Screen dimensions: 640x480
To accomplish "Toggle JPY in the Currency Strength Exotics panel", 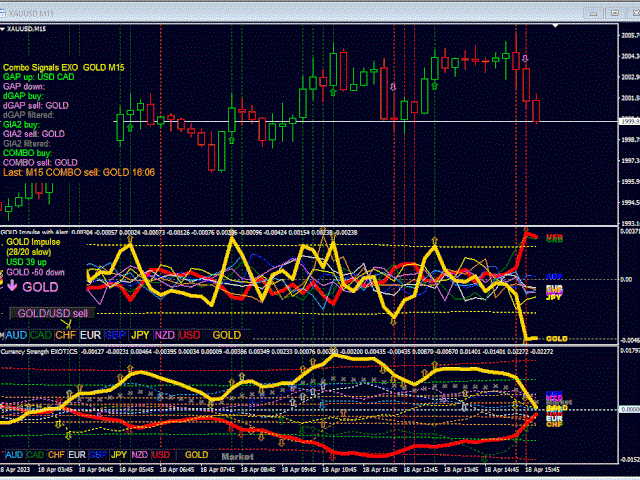I will coord(119,455).
